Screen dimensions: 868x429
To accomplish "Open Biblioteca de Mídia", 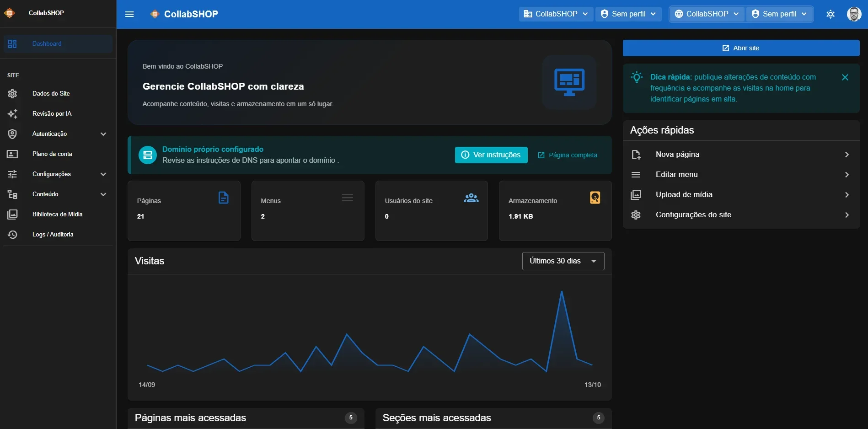I will pyautogui.click(x=58, y=214).
